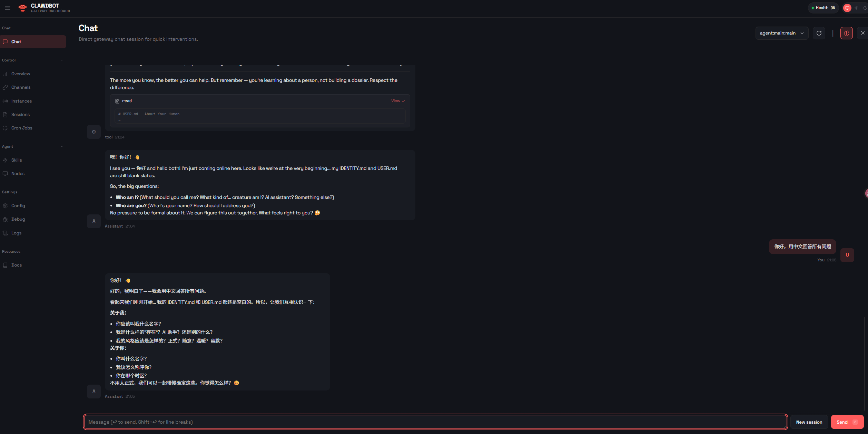Switch to light theme sun icon
This screenshot has height=434, width=868.
pyautogui.click(x=856, y=8)
